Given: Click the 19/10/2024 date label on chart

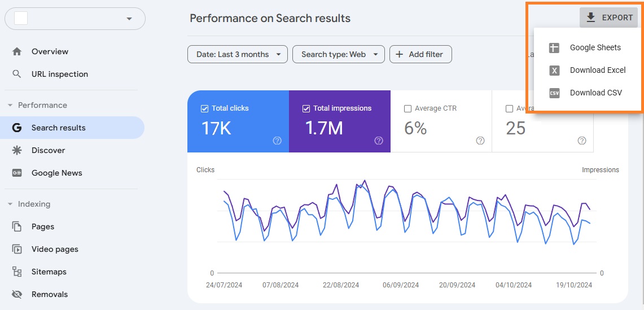Looking at the screenshot, I should point(574,285).
